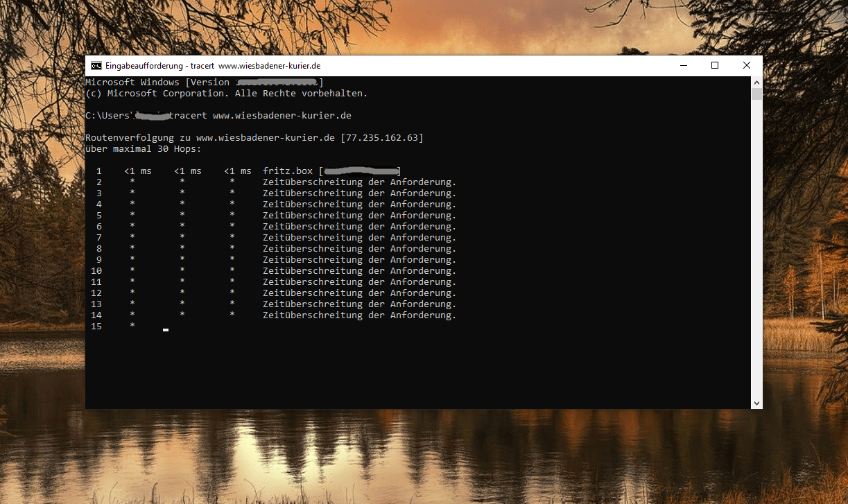This screenshot has width=848, height=504.
Task: Click timeout message on hop 4
Action: click(x=359, y=204)
